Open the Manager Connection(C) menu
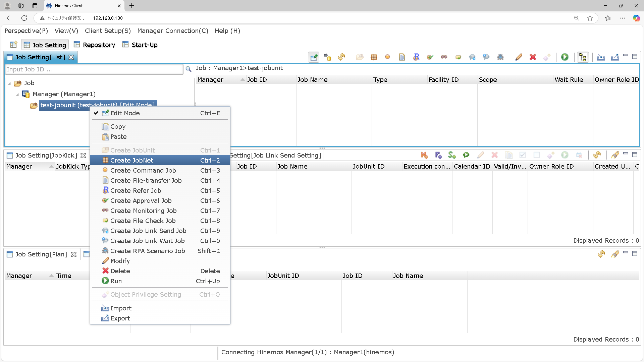Image resolution: width=644 pixels, height=362 pixels. click(x=173, y=31)
